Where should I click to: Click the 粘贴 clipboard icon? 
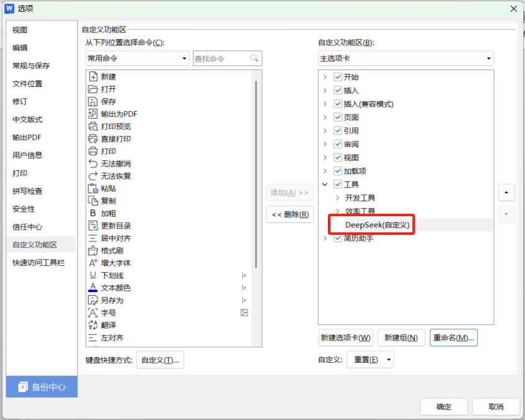point(93,188)
